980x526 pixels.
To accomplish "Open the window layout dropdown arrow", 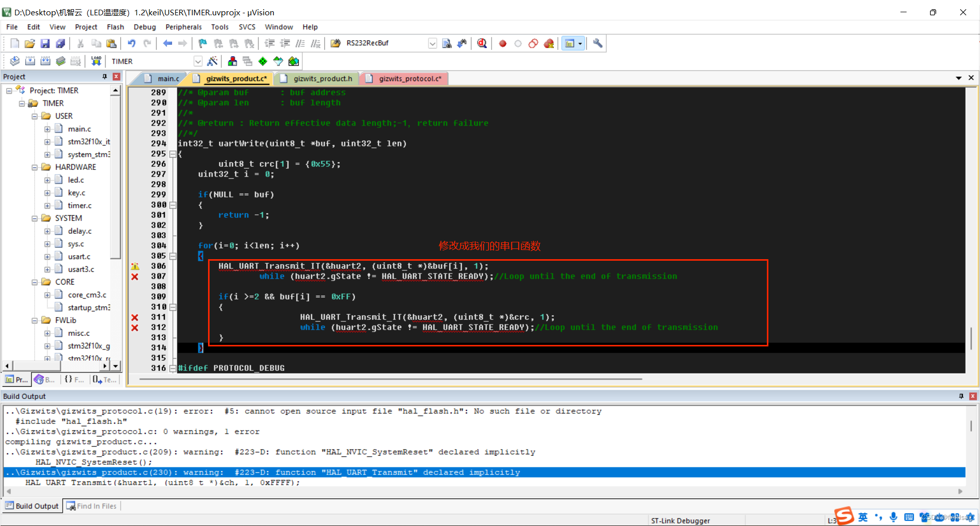I will [580, 43].
